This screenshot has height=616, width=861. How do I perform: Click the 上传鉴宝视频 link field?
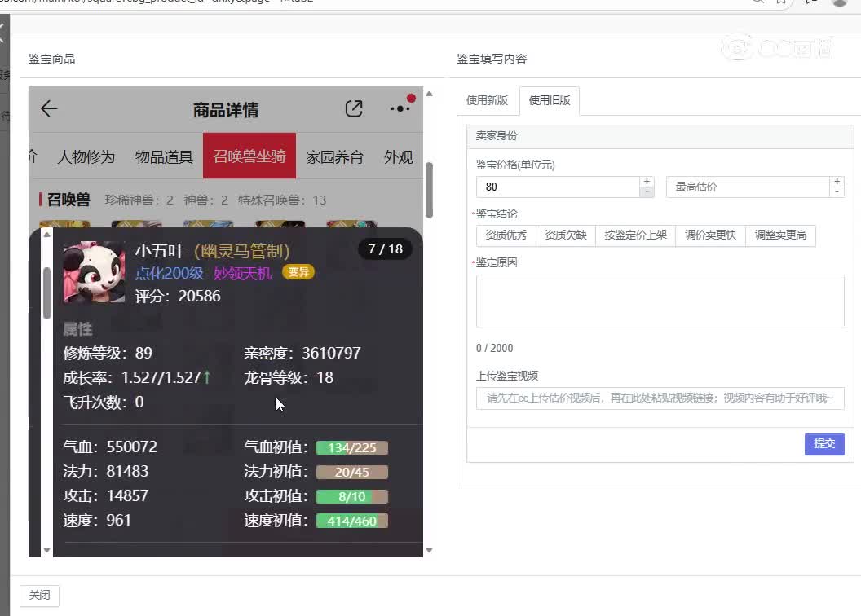660,398
